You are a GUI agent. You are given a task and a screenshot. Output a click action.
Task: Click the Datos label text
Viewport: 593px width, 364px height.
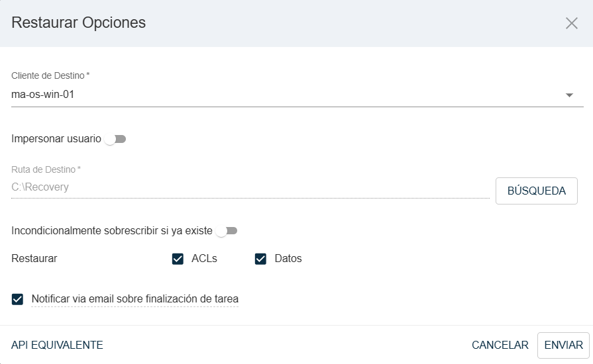[288, 259]
